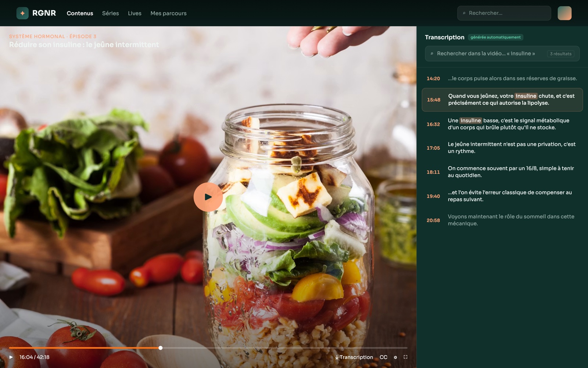The image size is (588, 368).
Task: Jump to 19:40 transcript entry
Action: pyautogui.click(x=502, y=196)
